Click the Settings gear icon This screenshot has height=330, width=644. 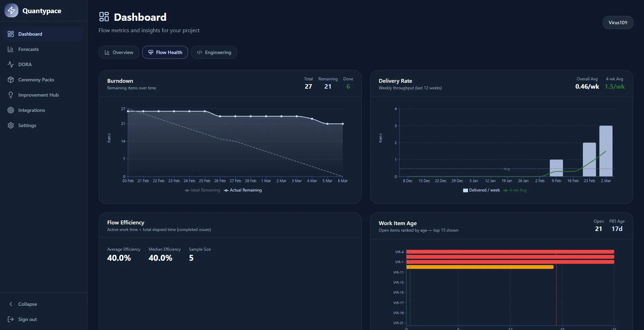[11, 125]
